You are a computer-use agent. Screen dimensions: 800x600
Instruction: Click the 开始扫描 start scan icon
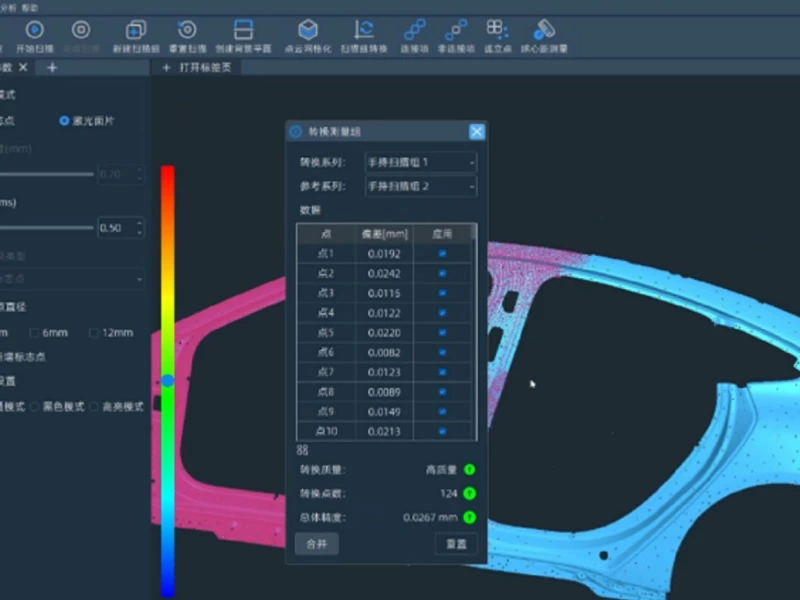point(35,31)
